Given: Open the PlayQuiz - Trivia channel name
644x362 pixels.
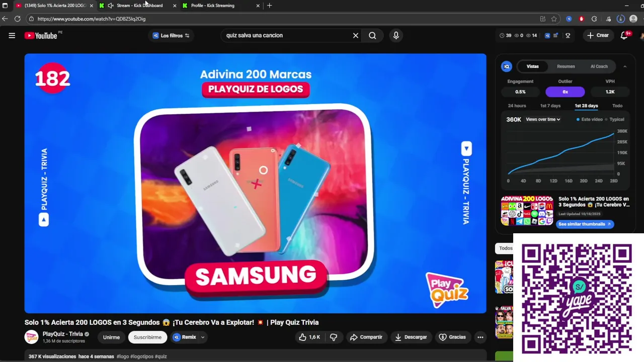Looking at the screenshot, I should tap(62, 334).
